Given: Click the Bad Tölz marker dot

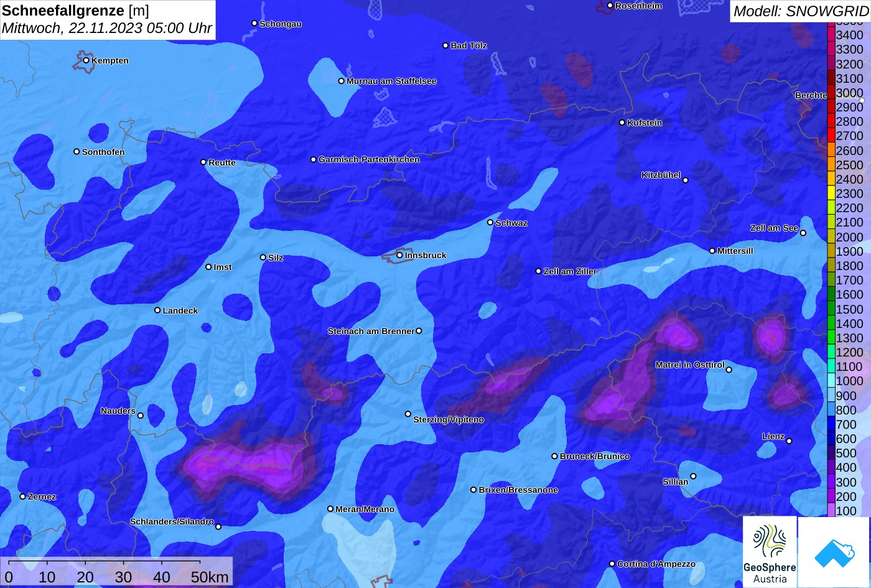Looking at the screenshot, I should 445,45.
